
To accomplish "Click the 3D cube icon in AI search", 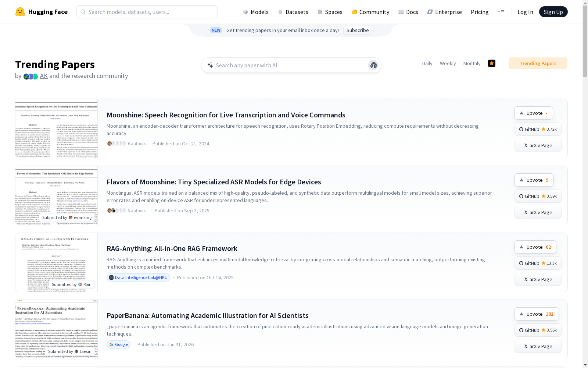I will 373,65.
